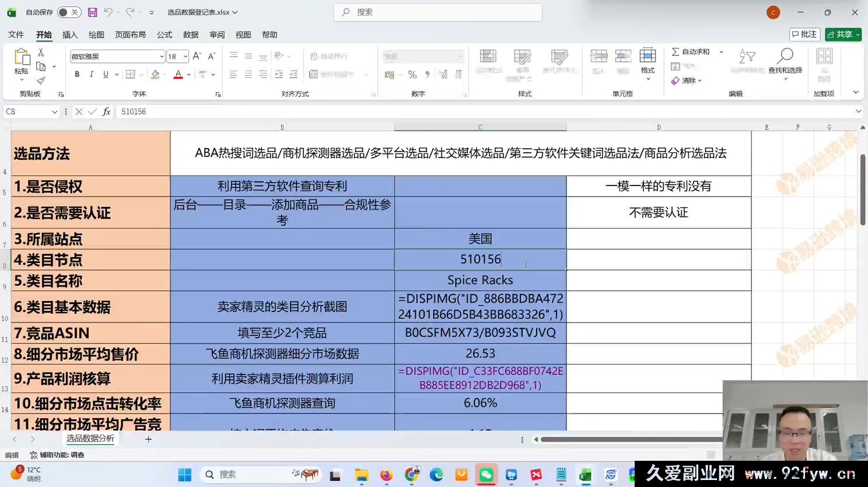868x487 pixels.
Task: Select the AutoSum (自动求和) icon
Action: tap(675, 51)
